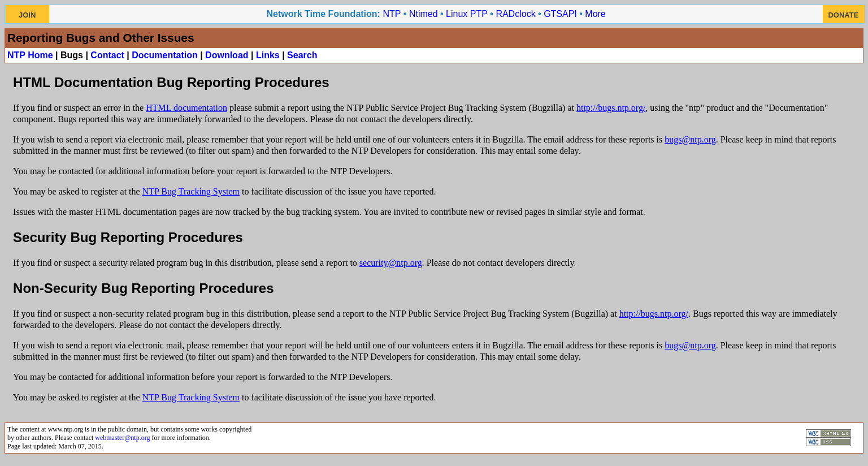Open the Linux PTP link

[467, 14]
